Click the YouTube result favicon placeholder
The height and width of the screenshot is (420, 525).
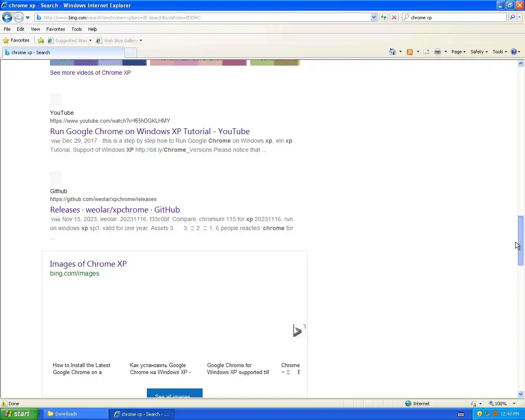[x=56, y=99]
